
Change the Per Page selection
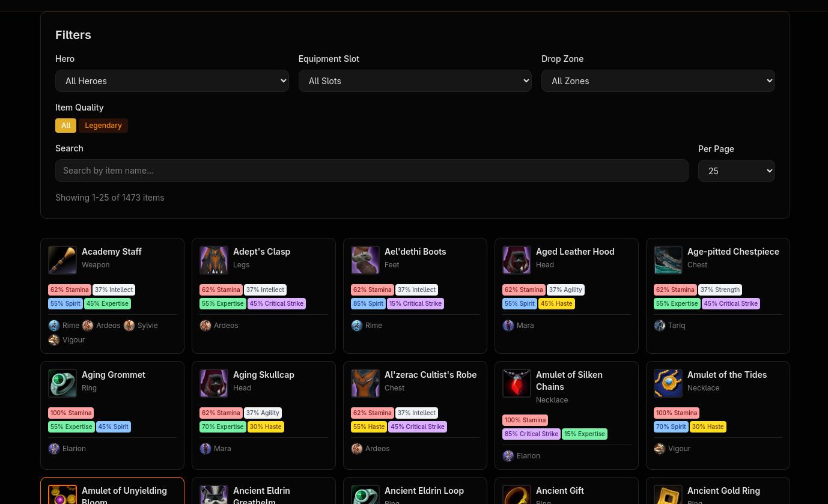736,171
